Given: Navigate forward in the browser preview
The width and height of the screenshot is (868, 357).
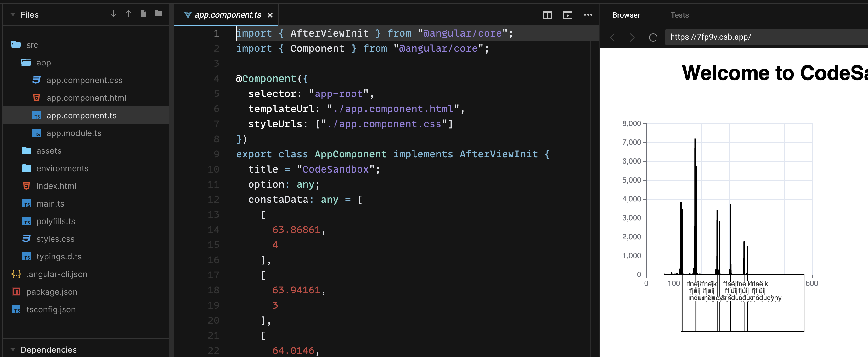Looking at the screenshot, I should tap(632, 38).
